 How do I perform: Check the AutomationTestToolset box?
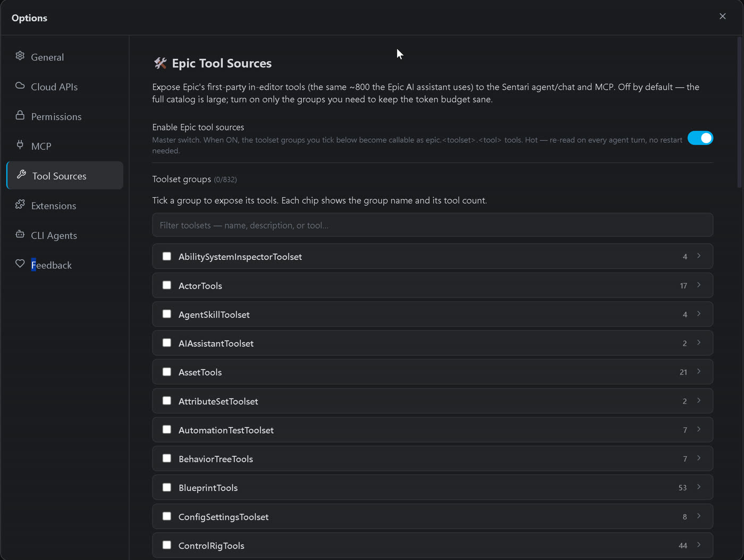click(x=167, y=429)
